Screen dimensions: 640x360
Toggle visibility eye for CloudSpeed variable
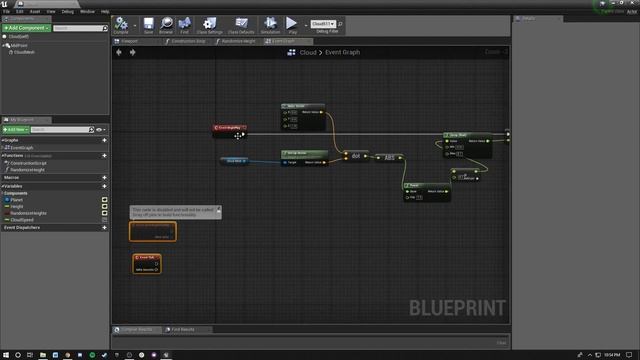click(104, 220)
